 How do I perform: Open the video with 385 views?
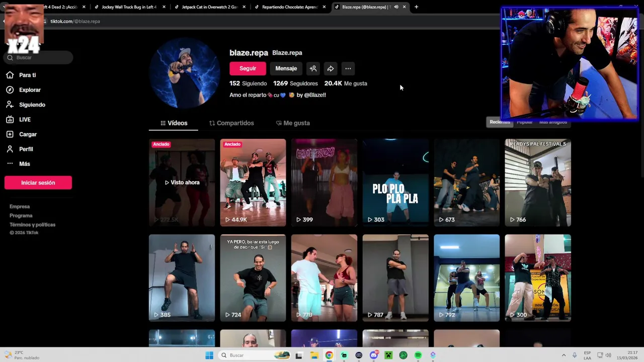coord(182,278)
